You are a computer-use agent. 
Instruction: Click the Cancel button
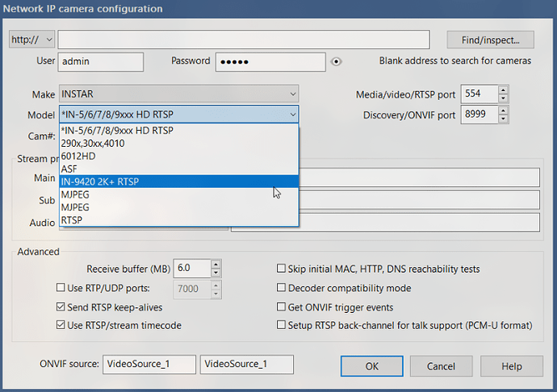point(441,366)
